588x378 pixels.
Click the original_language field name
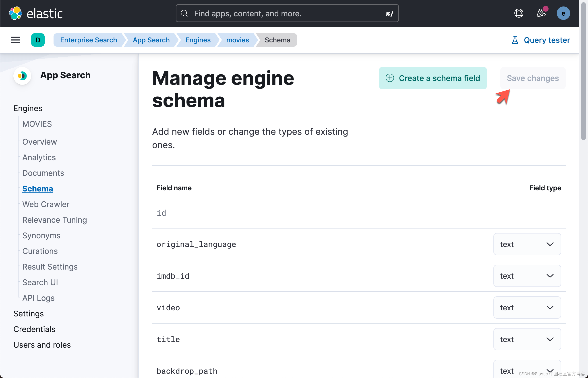pyautogui.click(x=196, y=244)
